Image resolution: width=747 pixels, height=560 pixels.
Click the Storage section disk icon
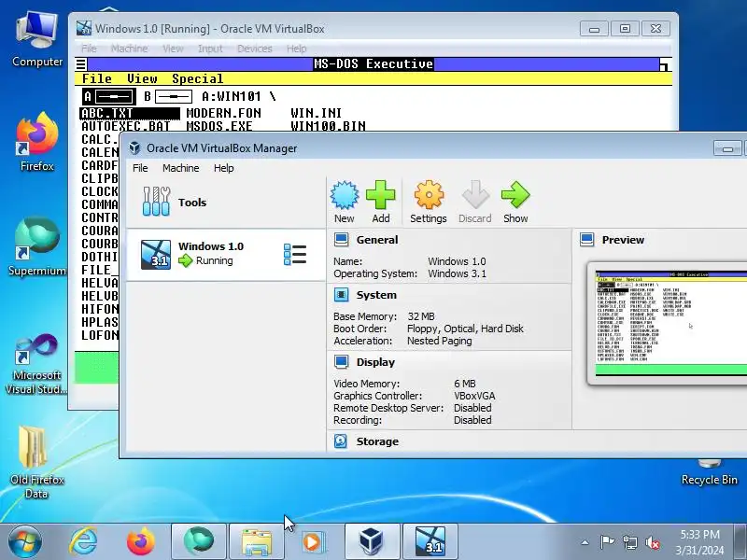[341, 441]
